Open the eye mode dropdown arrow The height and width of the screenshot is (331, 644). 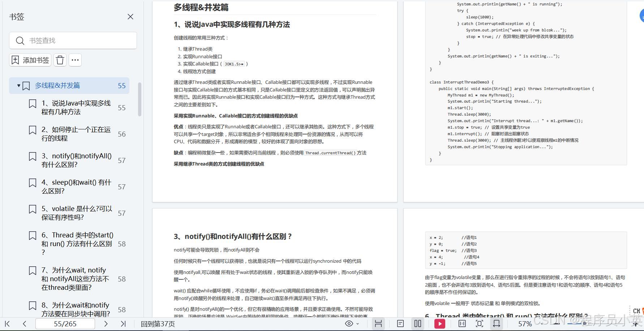click(x=358, y=324)
